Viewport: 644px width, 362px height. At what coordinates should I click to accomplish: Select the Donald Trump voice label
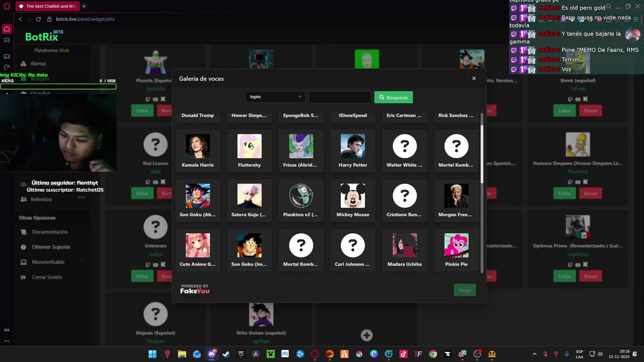pos(198,116)
